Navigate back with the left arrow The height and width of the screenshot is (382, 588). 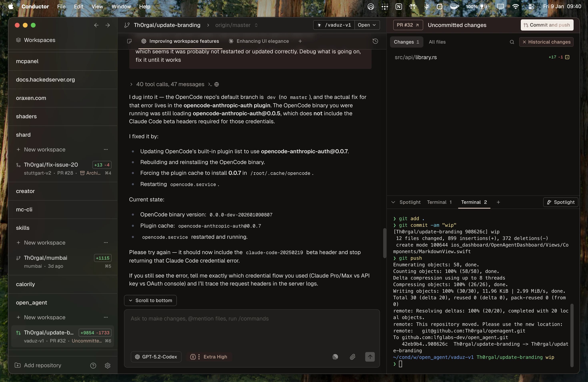[96, 25]
